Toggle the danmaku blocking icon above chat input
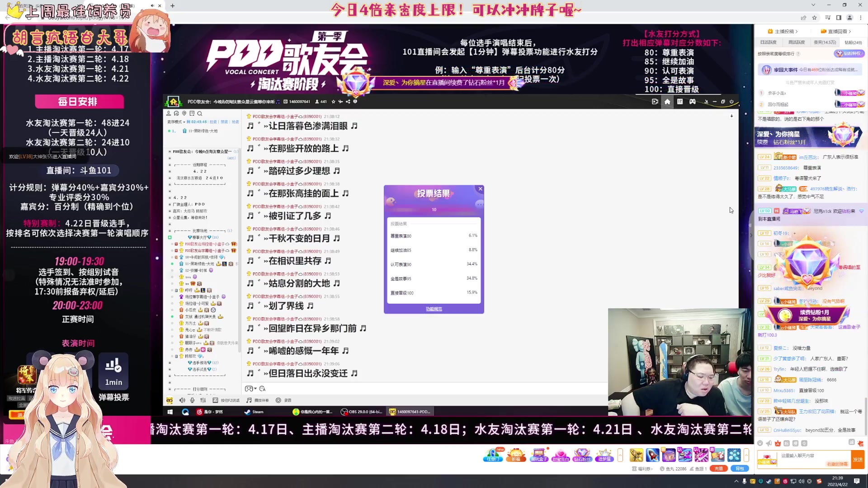The height and width of the screenshot is (488, 868). (x=852, y=442)
